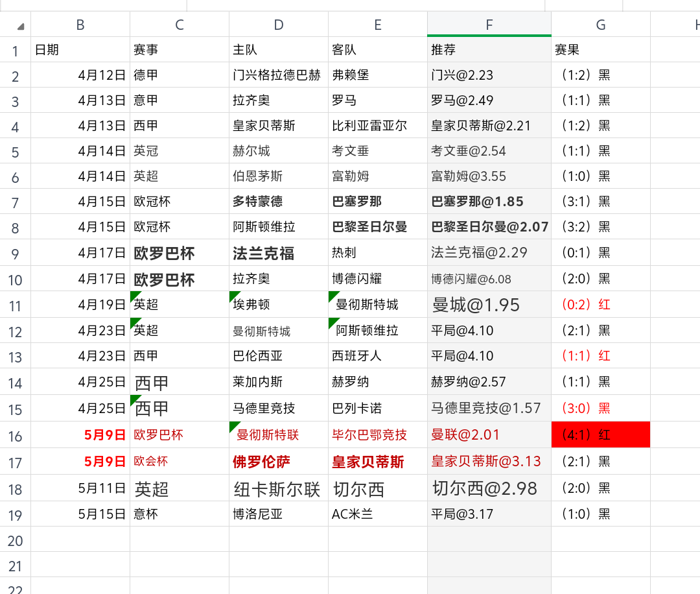Click the red highlighted cell showing （4:1）红
Viewport: 700px width, 594px height.
(600, 434)
